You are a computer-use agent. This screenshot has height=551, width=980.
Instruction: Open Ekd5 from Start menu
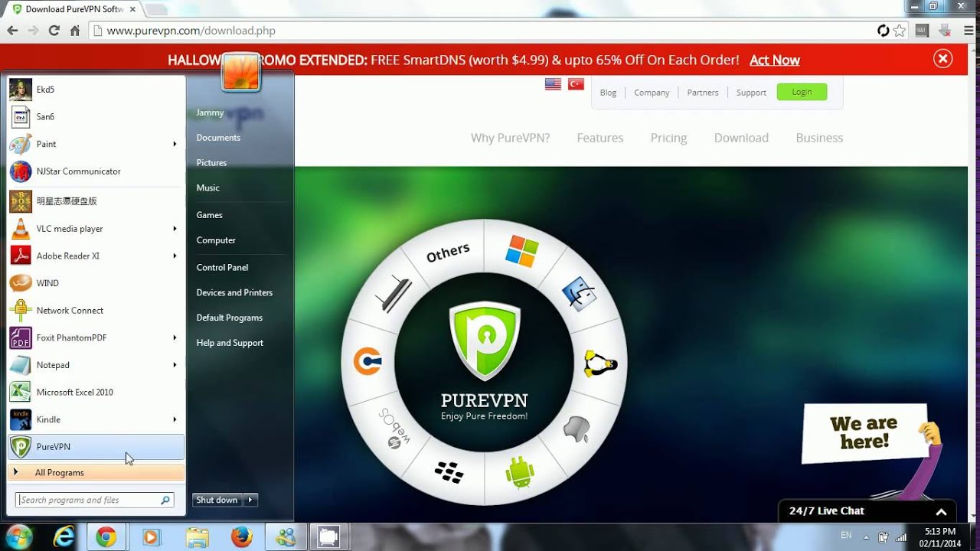96,90
